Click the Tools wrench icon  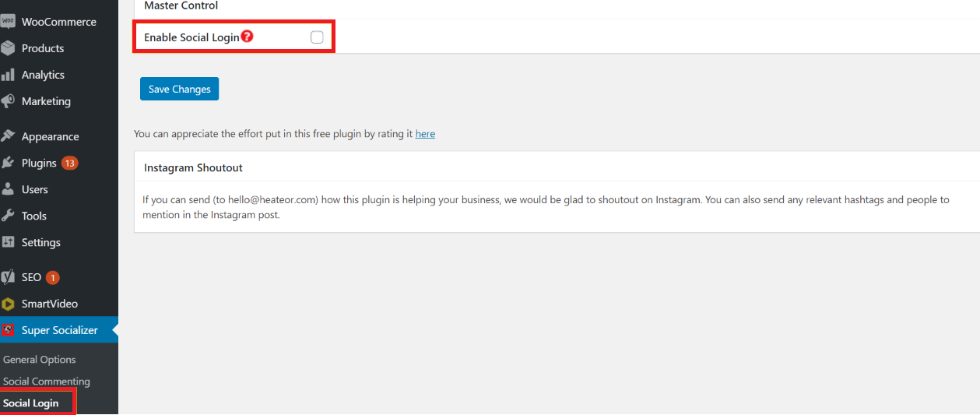click(8, 216)
